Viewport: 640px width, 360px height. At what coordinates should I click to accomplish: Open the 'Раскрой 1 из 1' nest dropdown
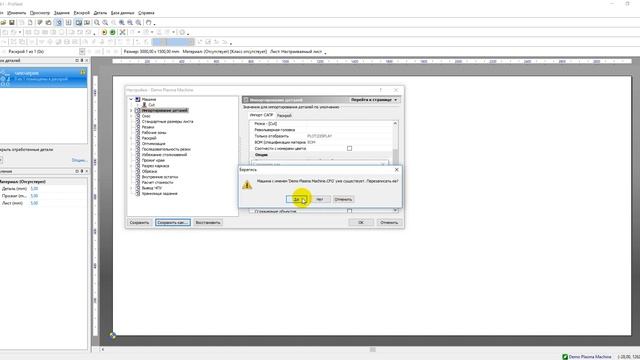point(82,52)
